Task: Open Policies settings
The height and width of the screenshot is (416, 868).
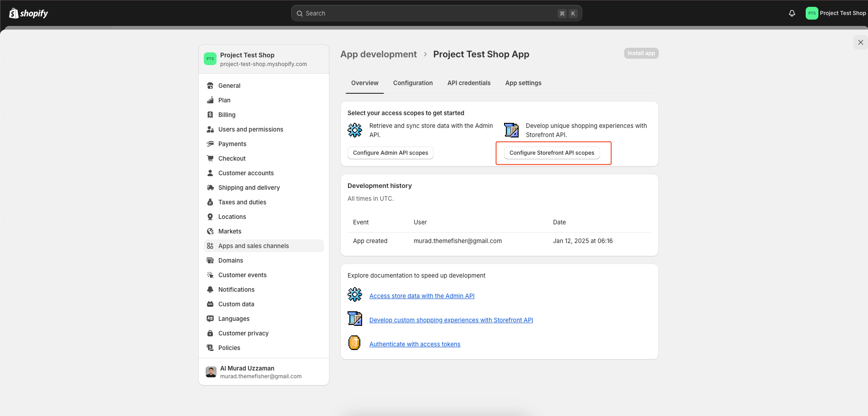Action: tap(264, 348)
